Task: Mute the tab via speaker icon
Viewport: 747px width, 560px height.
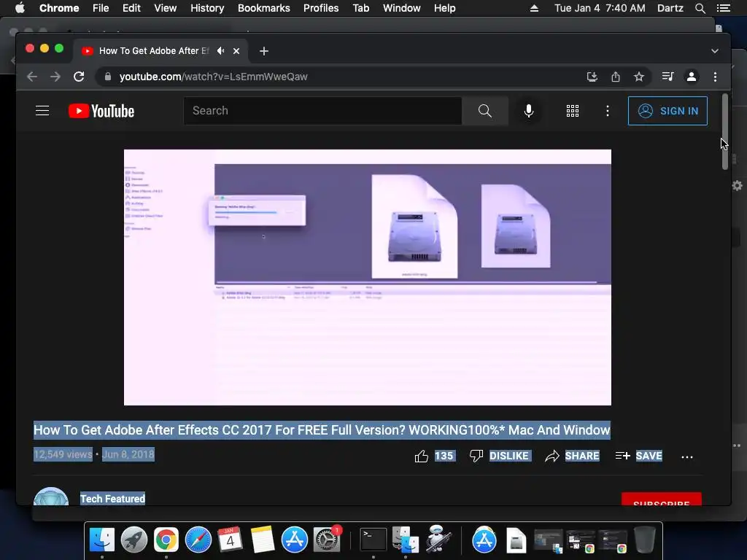Action: pos(220,50)
